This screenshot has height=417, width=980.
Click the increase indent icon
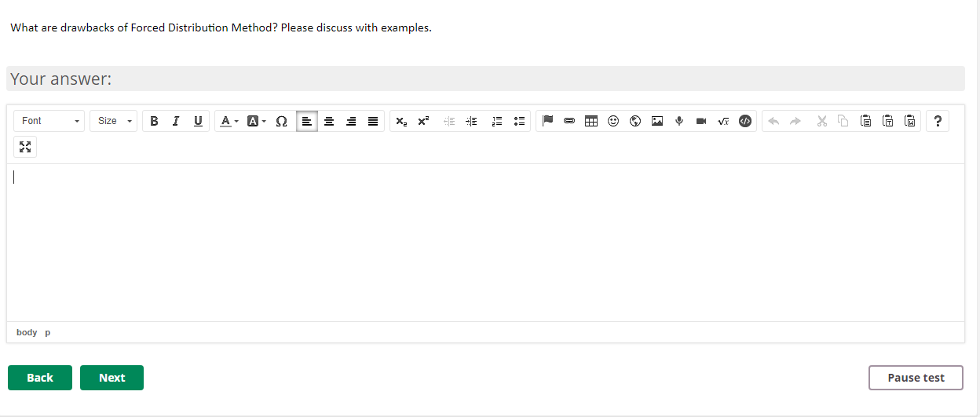(471, 121)
